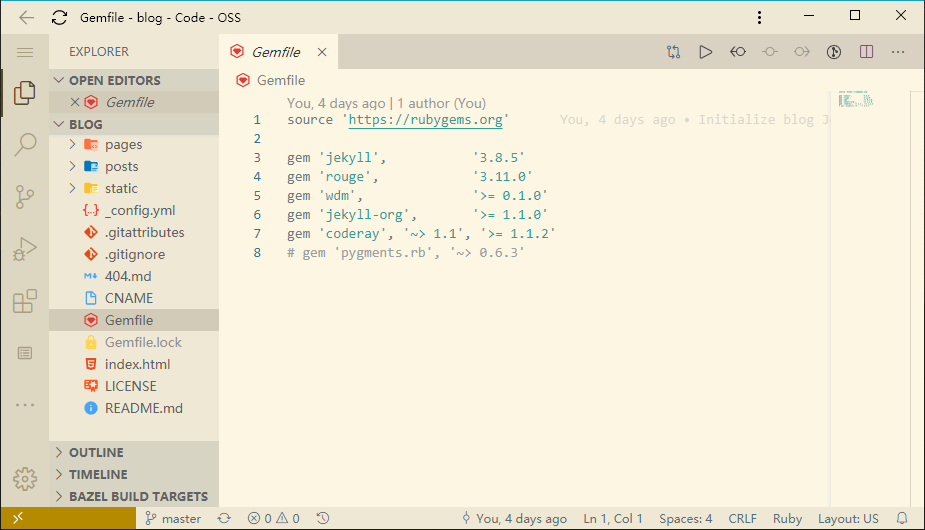Expand the OUTLINE section
Screen dimensions: 925x530
[x=96, y=452]
